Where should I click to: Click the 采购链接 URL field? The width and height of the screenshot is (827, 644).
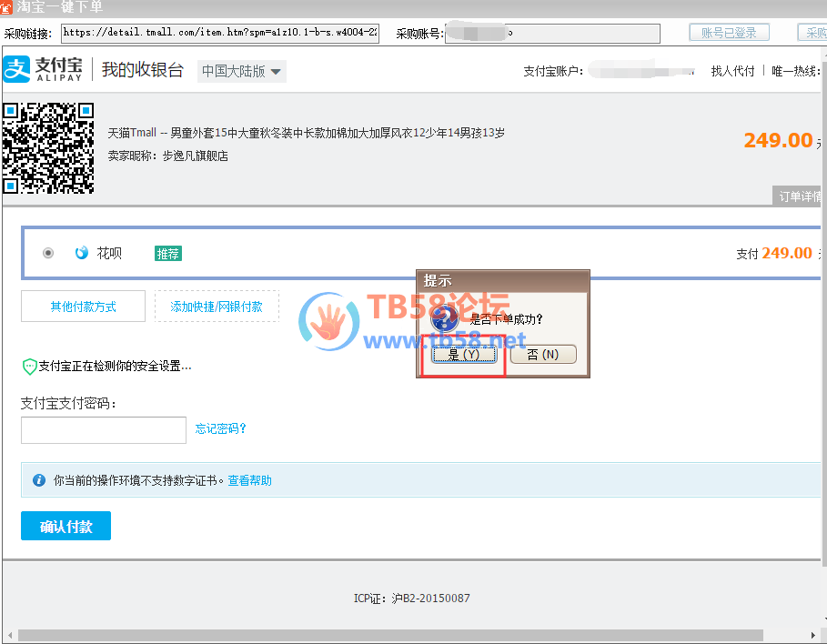220,33
